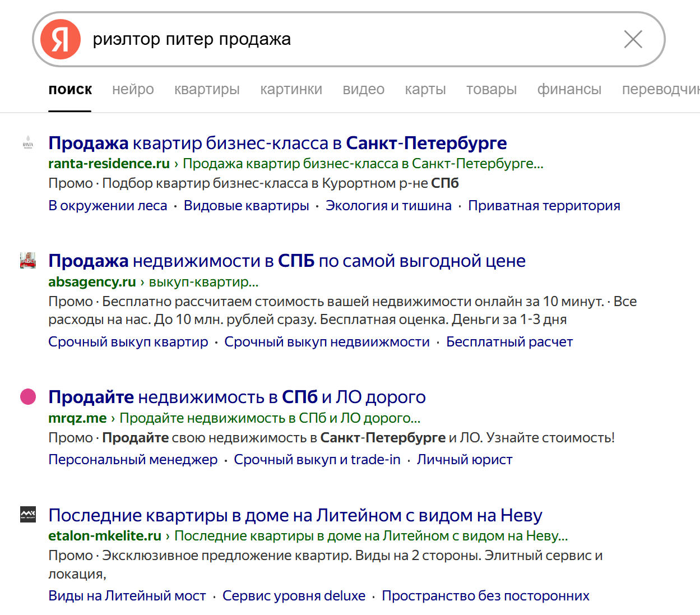Screen dimensions: 700x615
Task: Click the pink mrqz.me circle favicon
Action: pos(28,397)
